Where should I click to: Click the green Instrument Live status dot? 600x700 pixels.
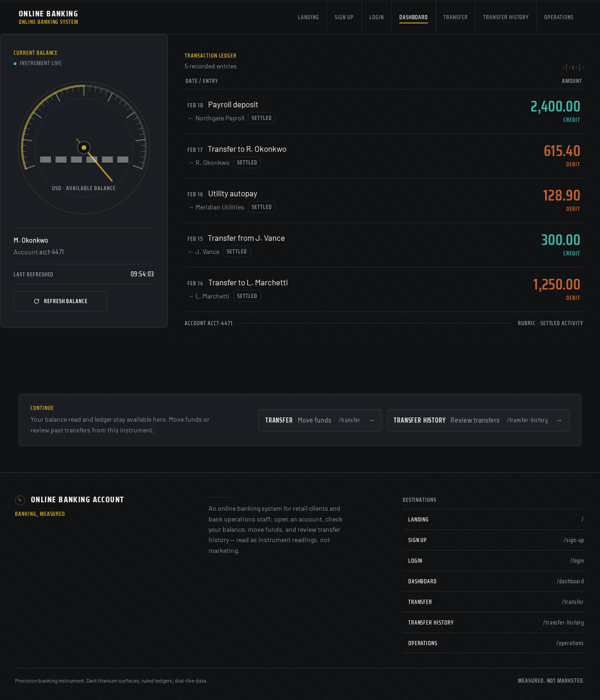15,63
